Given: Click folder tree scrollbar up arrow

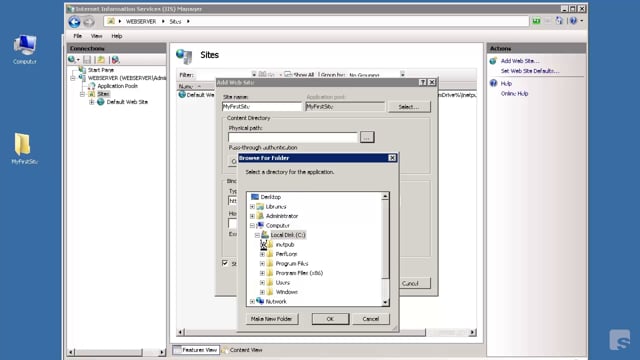Looking at the screenshot, I should [x=385, y=197].
